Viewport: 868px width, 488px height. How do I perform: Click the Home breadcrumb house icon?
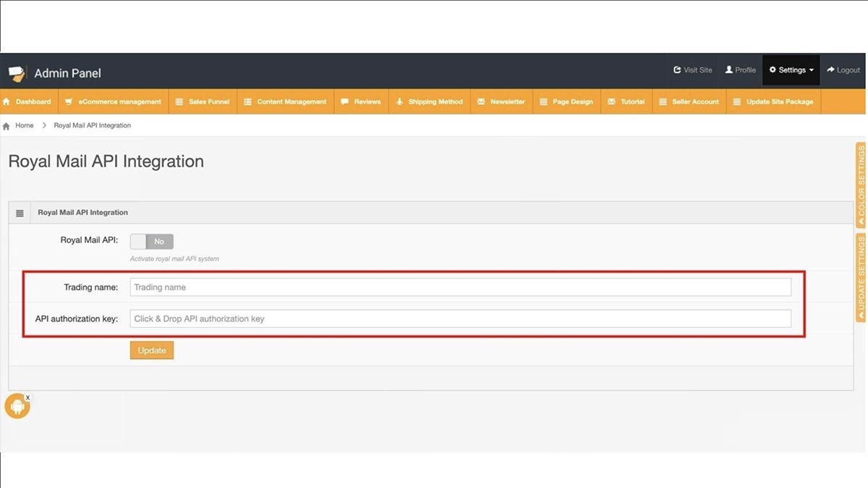(7, 125)
